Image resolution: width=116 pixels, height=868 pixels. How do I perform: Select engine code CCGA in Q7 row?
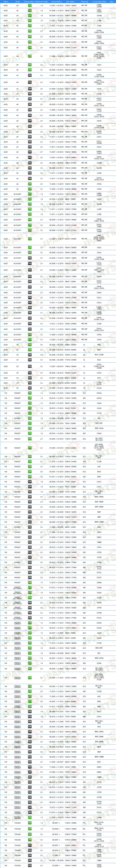[x=99, y=388]
